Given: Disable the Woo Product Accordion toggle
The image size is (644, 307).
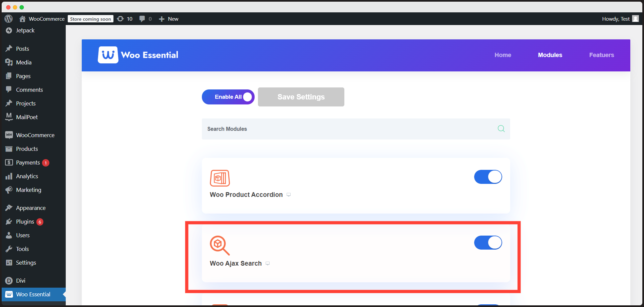Looking at the screenshot, I should click(488, 177).
